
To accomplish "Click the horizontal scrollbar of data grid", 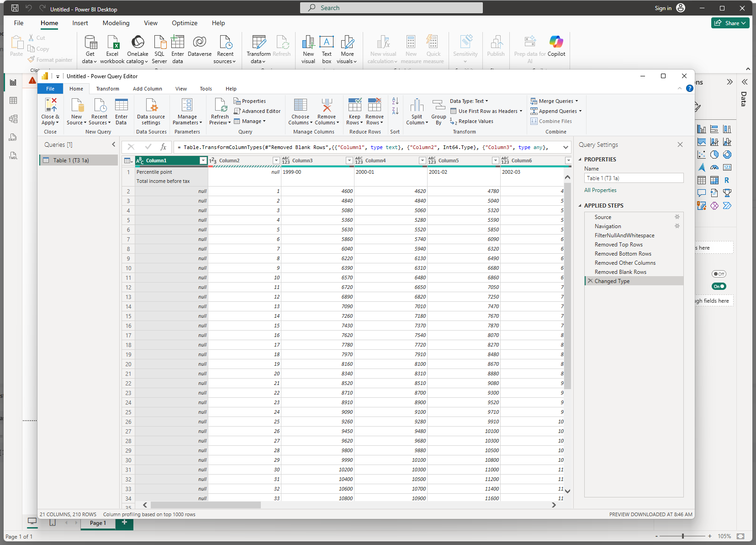I will tap(206, 505).
